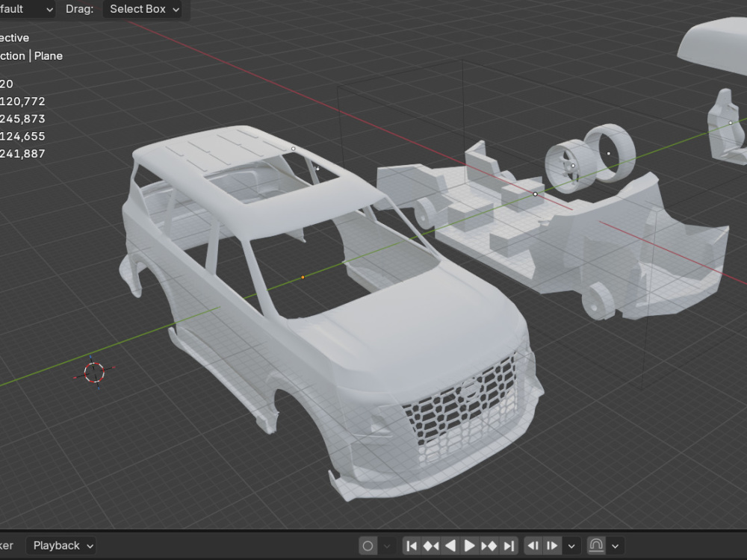Click the statistic value 124,655
Viewport: 747px width, 560px height.
(22, 136)
